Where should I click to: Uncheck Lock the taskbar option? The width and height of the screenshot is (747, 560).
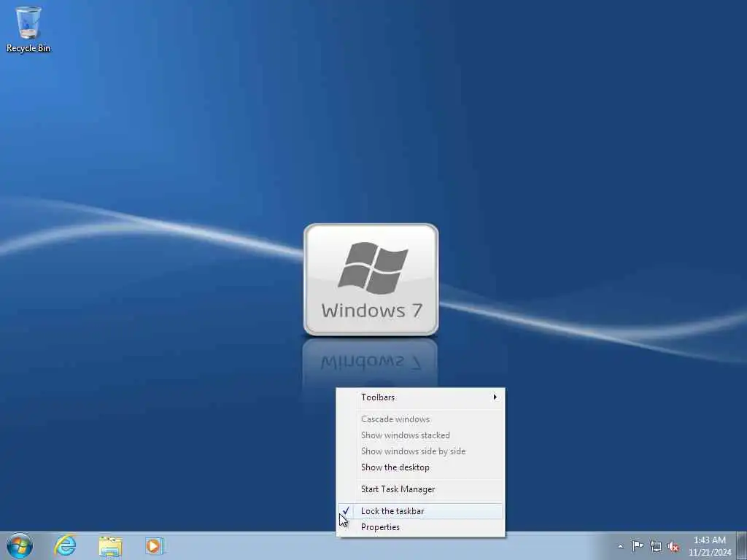[421, 511]
